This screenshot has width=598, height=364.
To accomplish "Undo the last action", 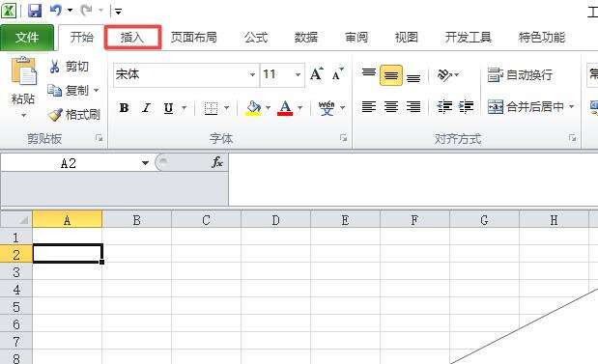I will [56, 11].
